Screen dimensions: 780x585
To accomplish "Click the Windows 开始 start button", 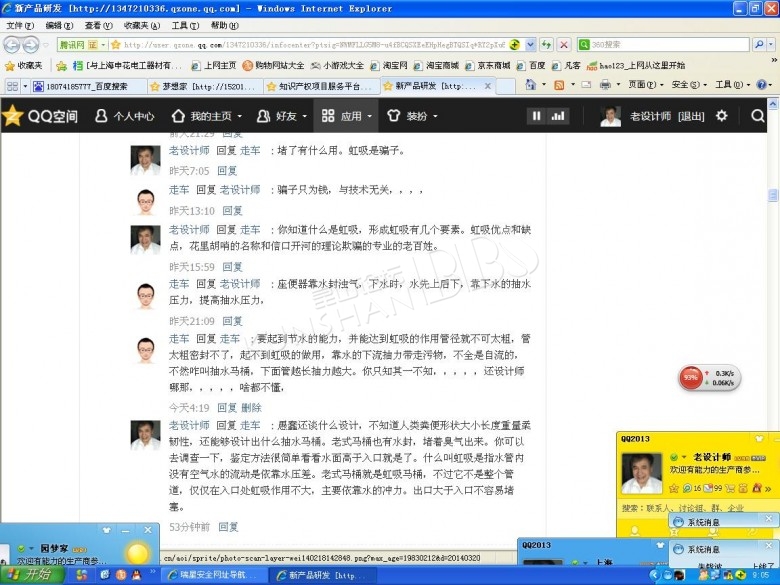I will point(32,575).
